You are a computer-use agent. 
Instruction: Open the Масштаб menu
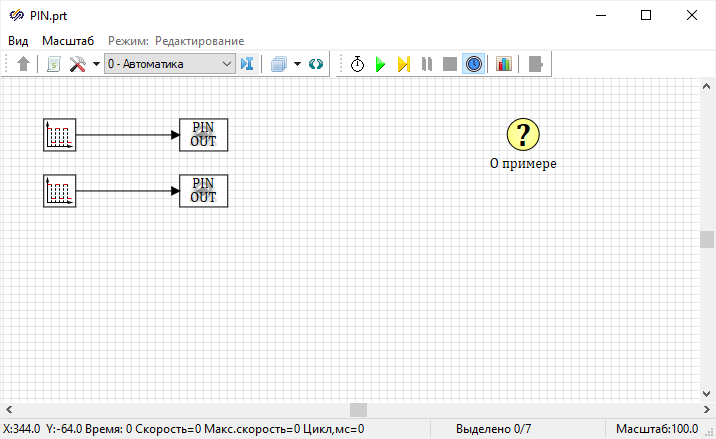pos(68,41)
